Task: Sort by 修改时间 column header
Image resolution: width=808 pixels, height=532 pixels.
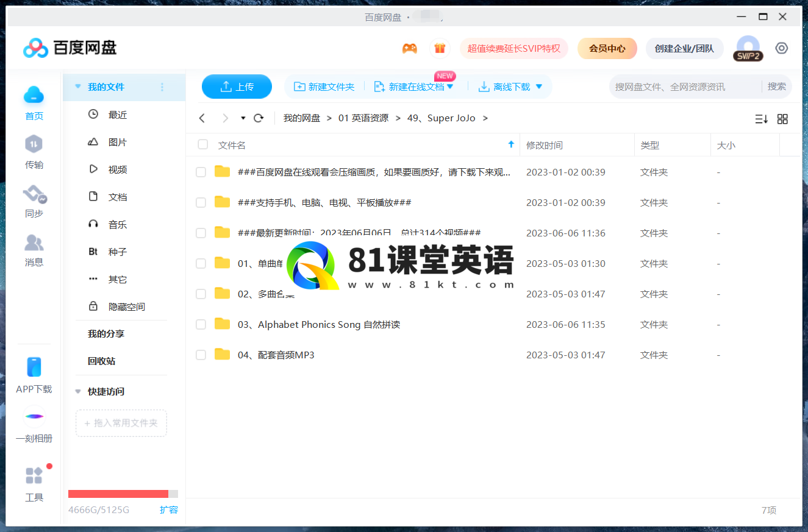Action: 545,145
